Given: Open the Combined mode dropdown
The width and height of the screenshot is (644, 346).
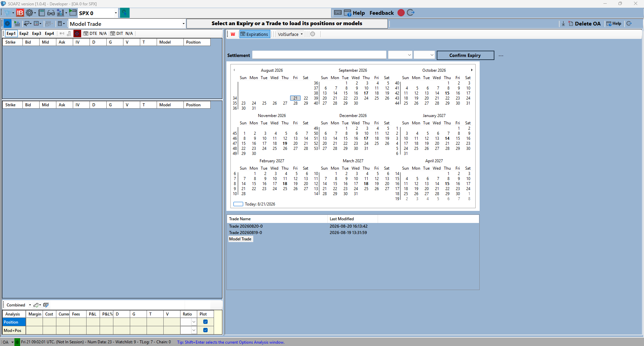Looking at the screenshot, I should (x=30, y=305).
